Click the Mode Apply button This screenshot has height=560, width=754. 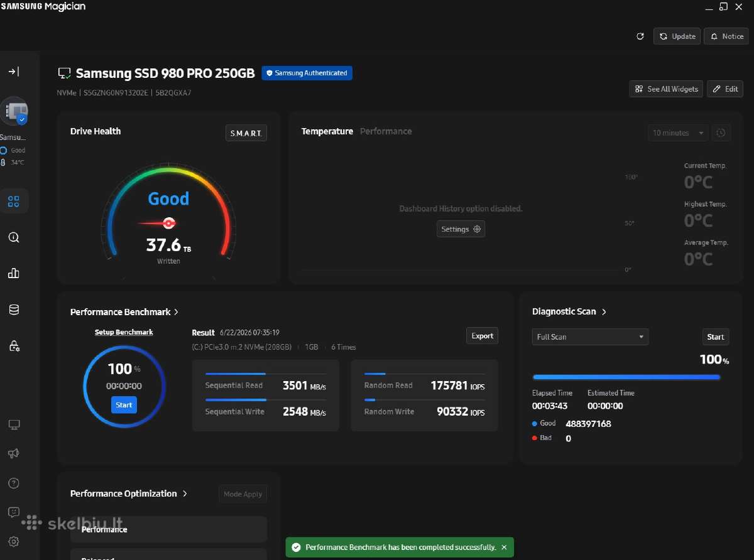pyautogui.click(x=243, y=494)
